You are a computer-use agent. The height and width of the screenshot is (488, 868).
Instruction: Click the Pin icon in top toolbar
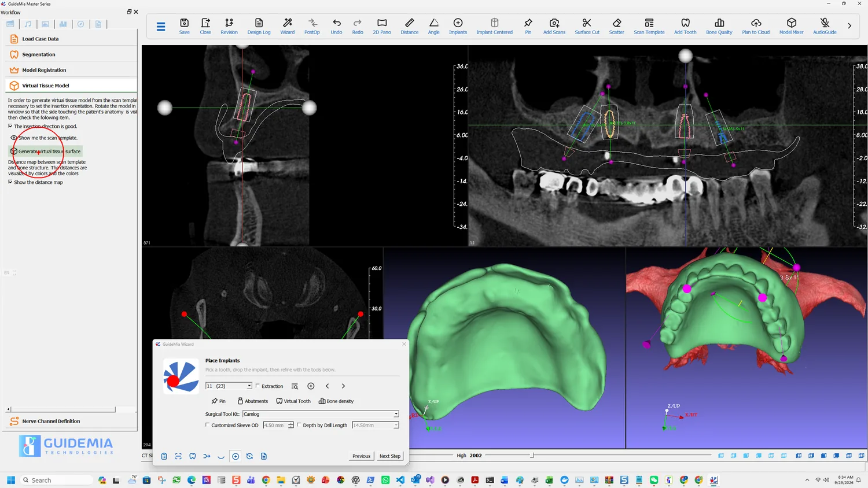pos(528,26)
